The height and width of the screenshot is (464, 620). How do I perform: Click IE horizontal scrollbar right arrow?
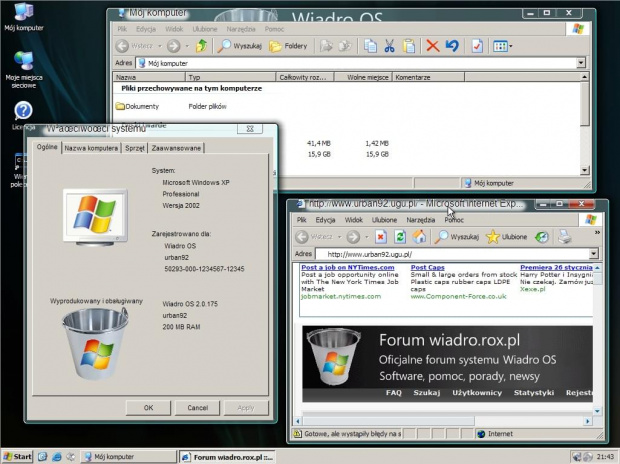[x=587, y=421]
